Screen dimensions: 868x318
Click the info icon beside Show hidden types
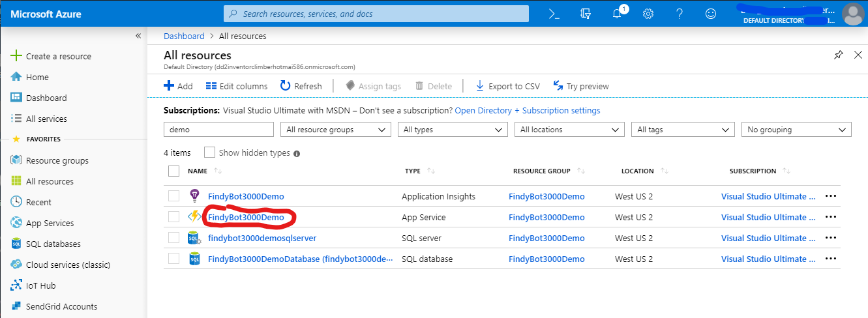(x=297, y=154)
